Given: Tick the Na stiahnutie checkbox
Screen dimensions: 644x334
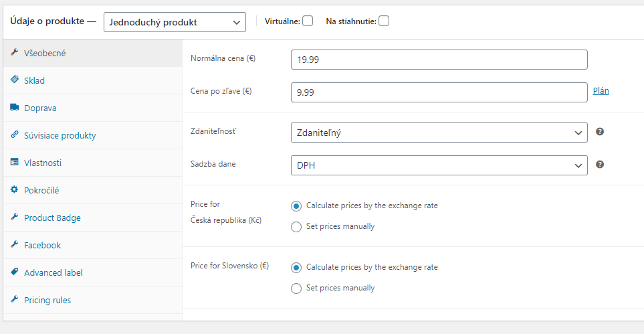Looking at the screenshot, I should coord(384,21).
